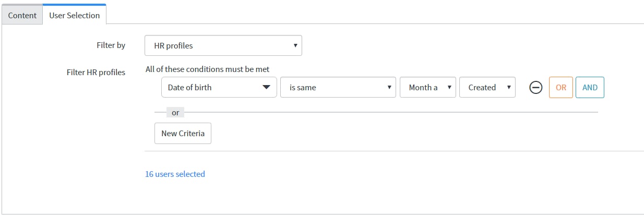
Task: Open the Month a comparison dropdown
Action: tap(428, 88)
